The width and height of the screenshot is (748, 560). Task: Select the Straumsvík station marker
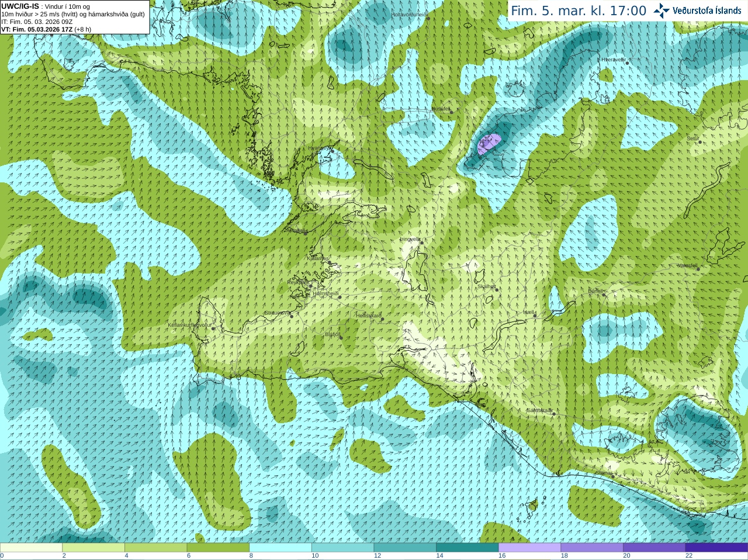tap(292, 316)
